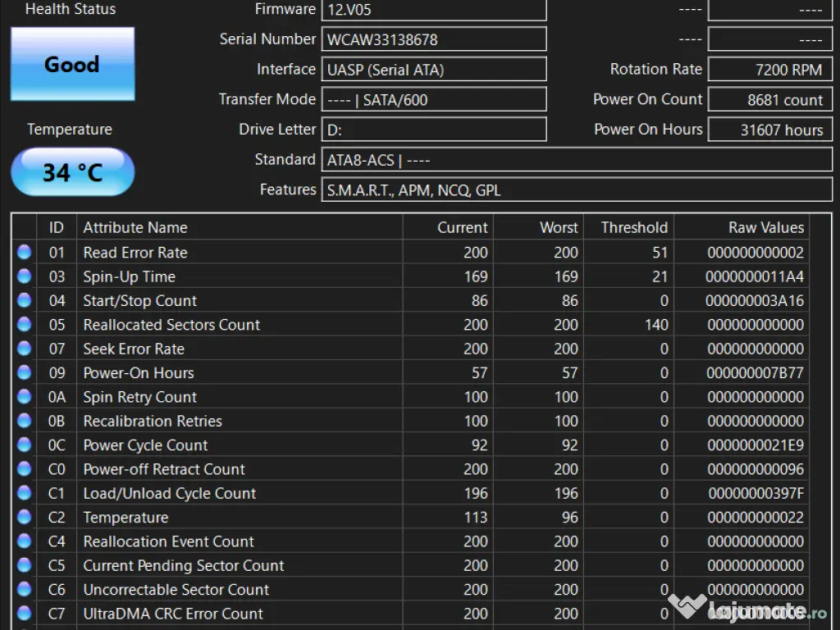Click the status orb for Read Error Rate
Viewport: 840px width, 630px height.
[24, 252]
